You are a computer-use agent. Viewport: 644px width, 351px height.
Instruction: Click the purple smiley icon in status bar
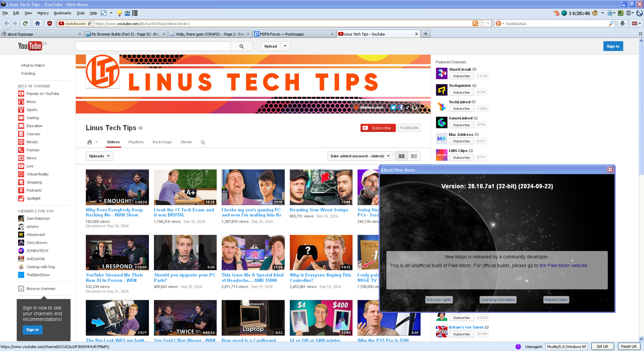click(x=519, y=346)
